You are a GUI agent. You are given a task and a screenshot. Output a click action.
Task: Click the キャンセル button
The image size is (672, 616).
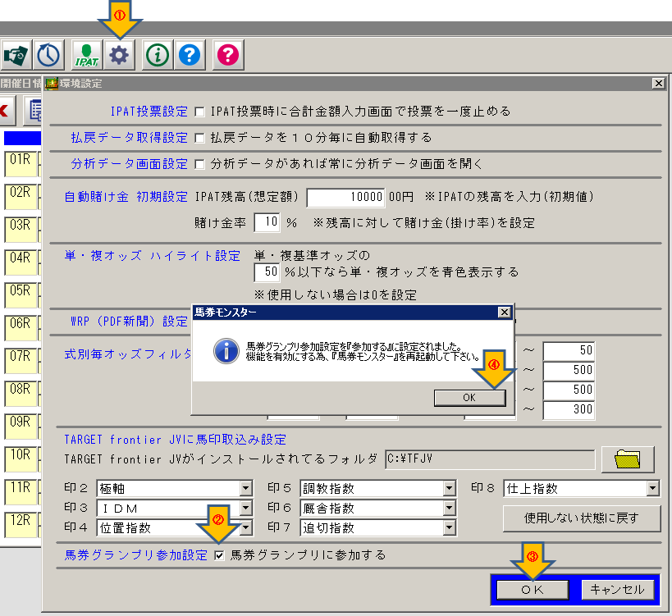coord(618,590)
